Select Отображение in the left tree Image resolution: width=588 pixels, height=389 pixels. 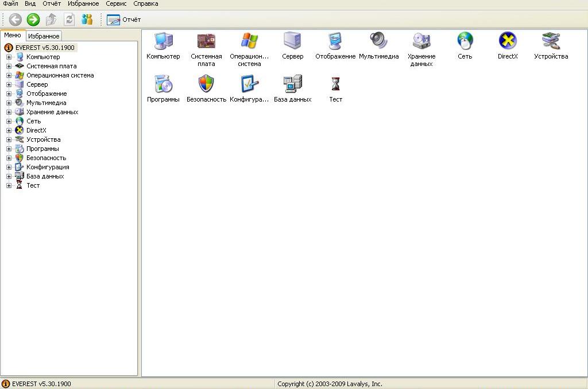pyautogui.click(x=47, y=94)
